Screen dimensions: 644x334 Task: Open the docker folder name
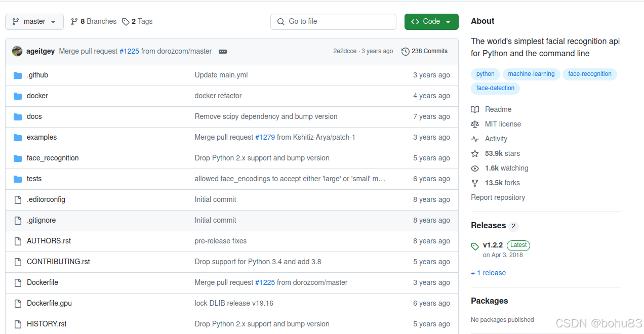coord(37,96)
